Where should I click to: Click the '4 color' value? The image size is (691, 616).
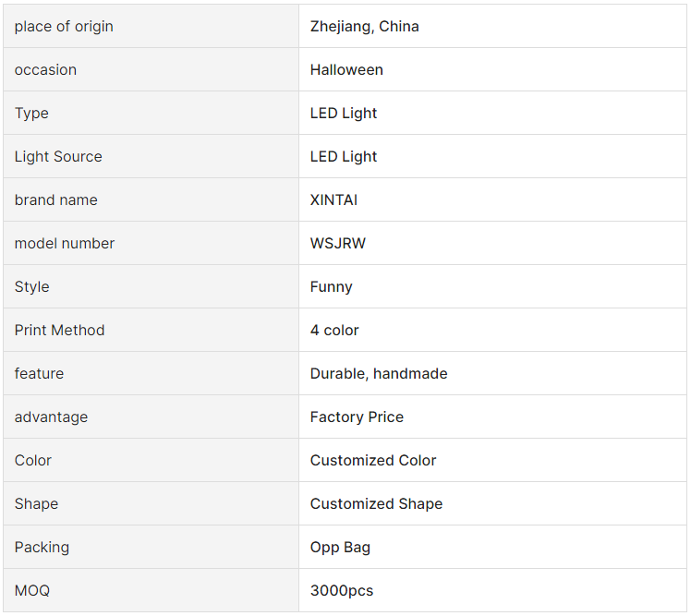[334, 330]
